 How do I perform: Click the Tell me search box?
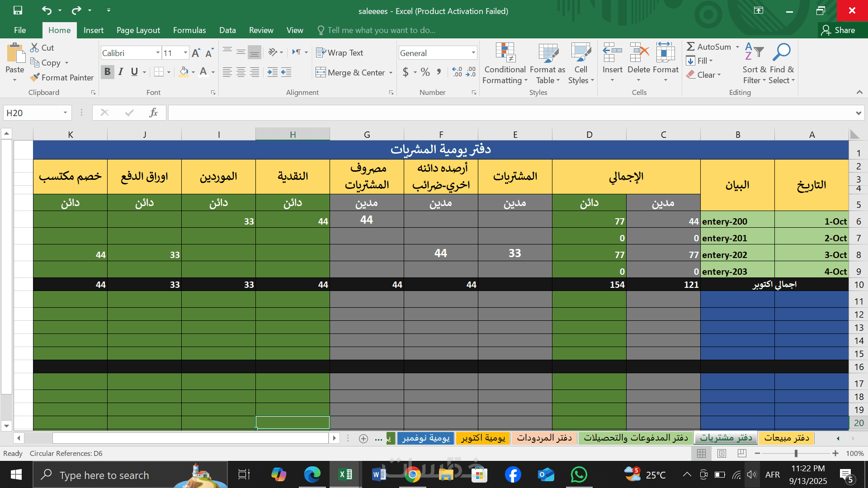381,30
